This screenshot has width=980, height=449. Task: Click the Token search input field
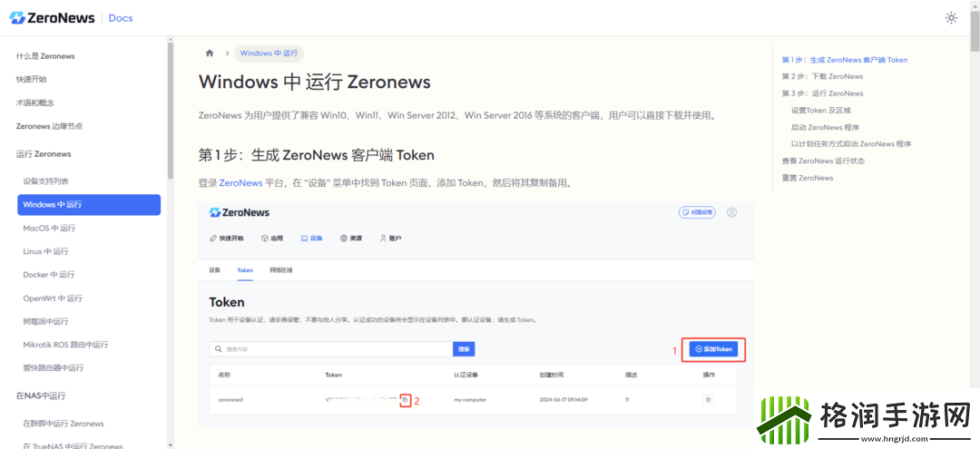[x=331, y=349]
